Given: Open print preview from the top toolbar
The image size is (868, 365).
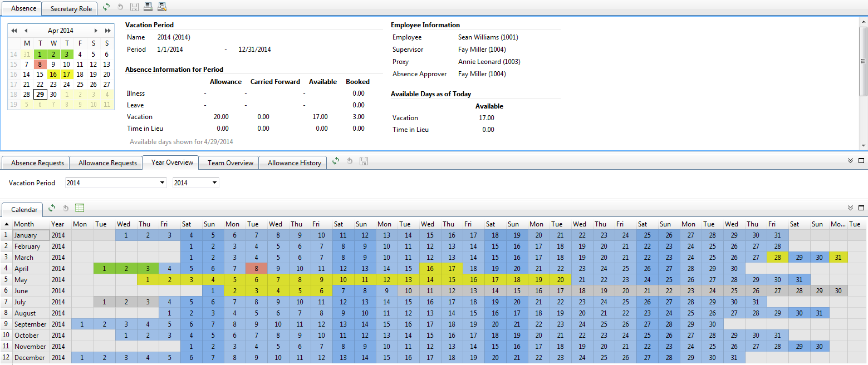Looking at the screenshot, I should [x=161, y=7].
